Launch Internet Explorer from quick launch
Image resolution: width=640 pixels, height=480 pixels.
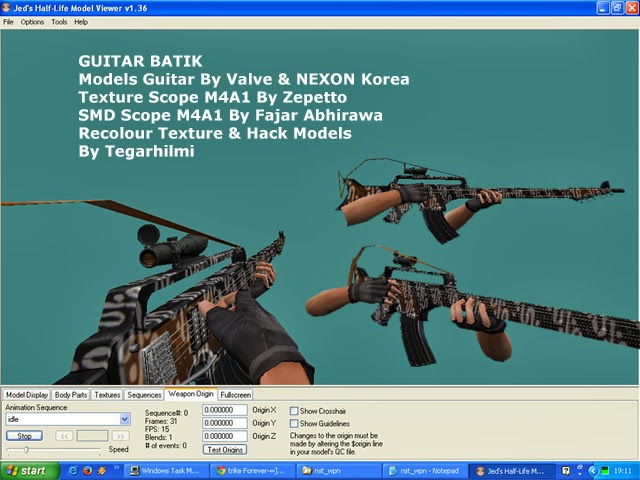[x=73, y=471]
